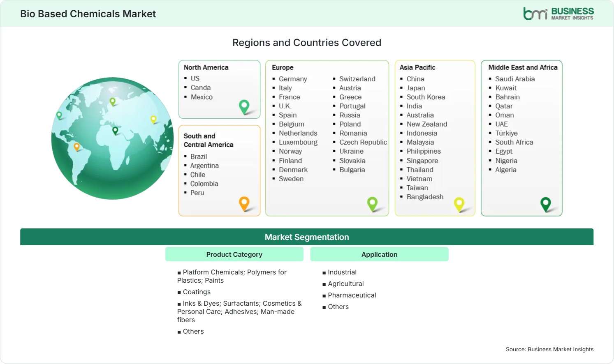
Task: Click the globe illustration
Action: coord(112,138)
